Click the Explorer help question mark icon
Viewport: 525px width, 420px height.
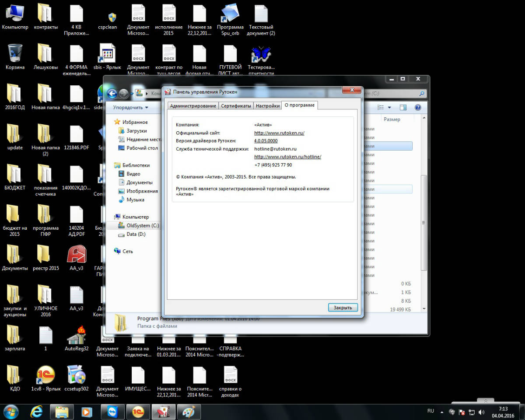click(417, 108)
